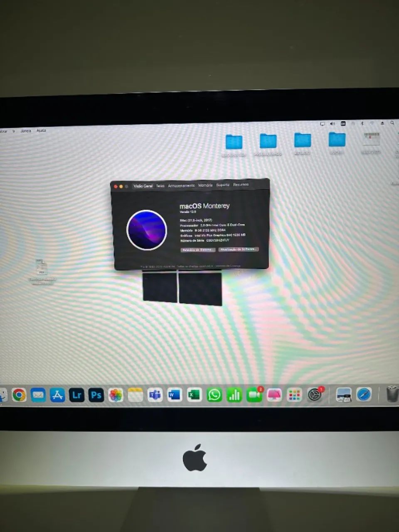
Task: Launch WhatsApp from the Dock
Action: click(214, 395)
